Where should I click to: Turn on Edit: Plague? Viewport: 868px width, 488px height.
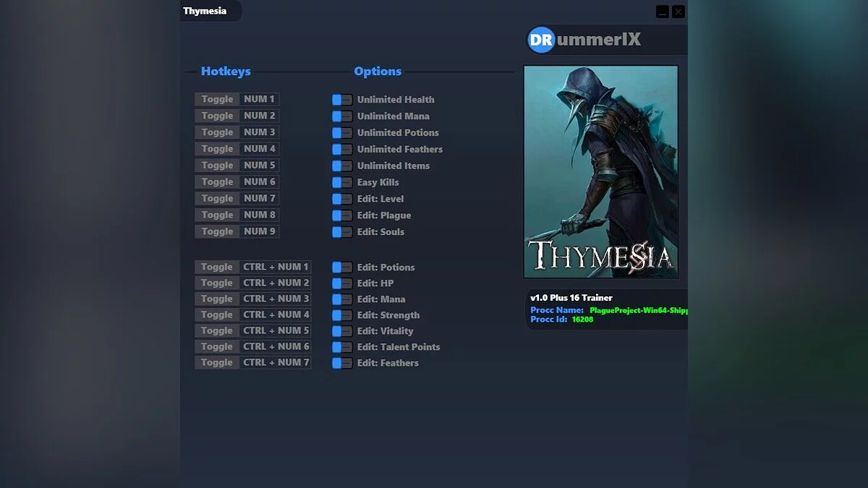pyautogui.click(x=341, y=215)
